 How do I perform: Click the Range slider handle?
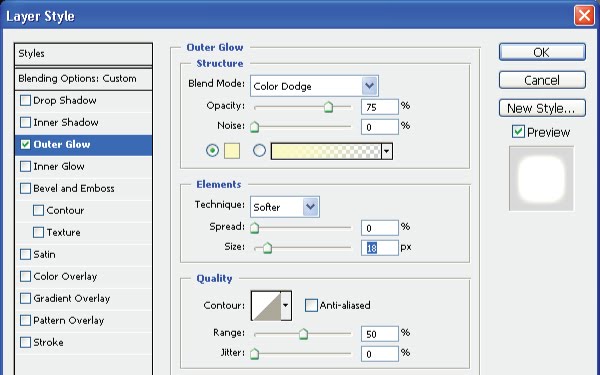pyautogui.click(x=303, y=334)
